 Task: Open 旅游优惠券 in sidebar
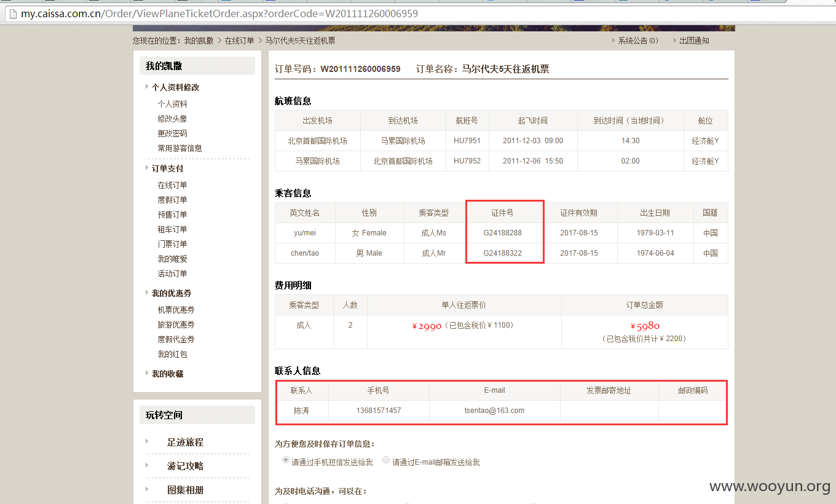tap(176, 325)
